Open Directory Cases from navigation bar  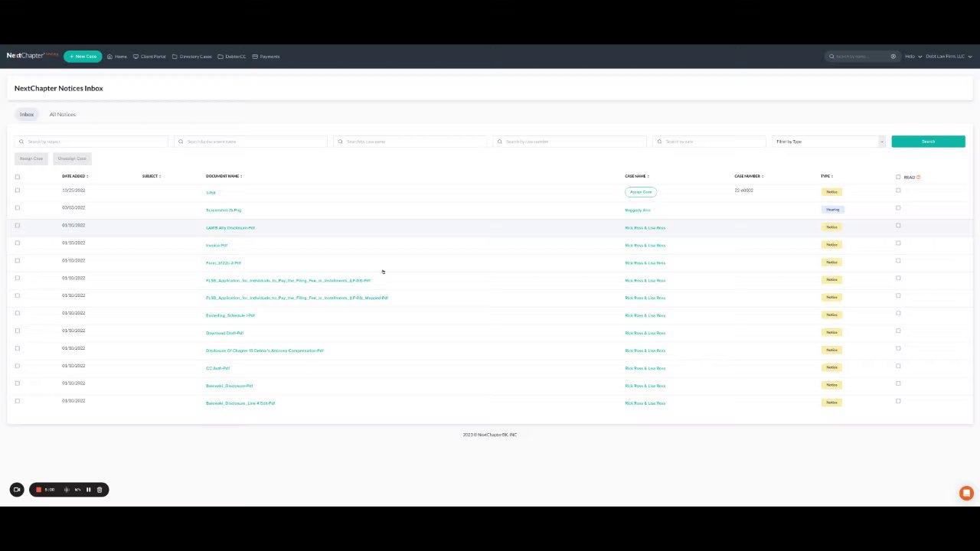click(x=192, y=57)
